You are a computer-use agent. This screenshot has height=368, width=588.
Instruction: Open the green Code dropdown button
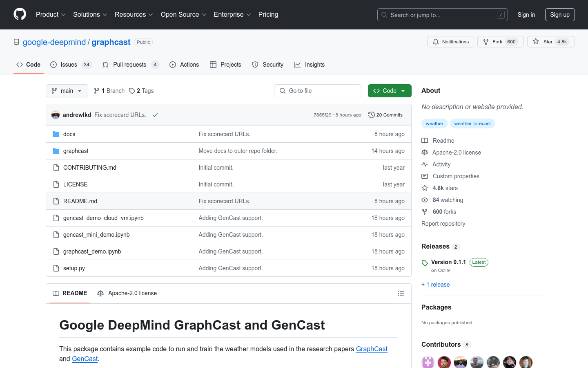coord(390,91)
